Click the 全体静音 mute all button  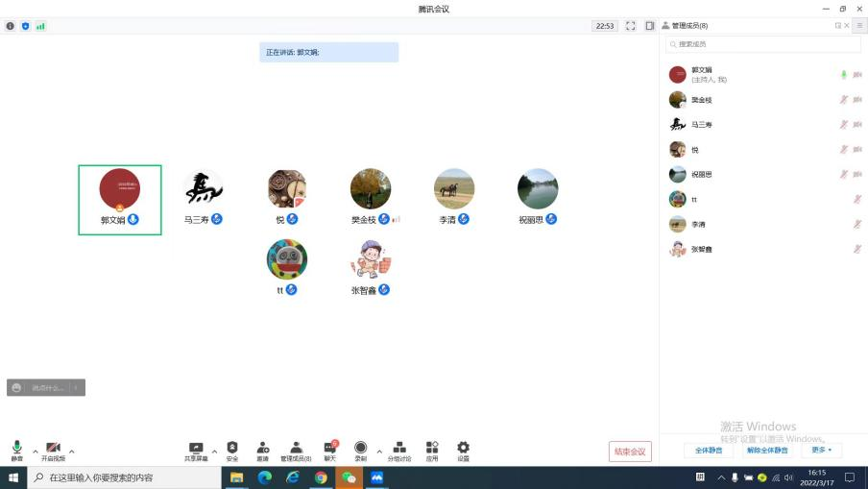pos(708,450)
